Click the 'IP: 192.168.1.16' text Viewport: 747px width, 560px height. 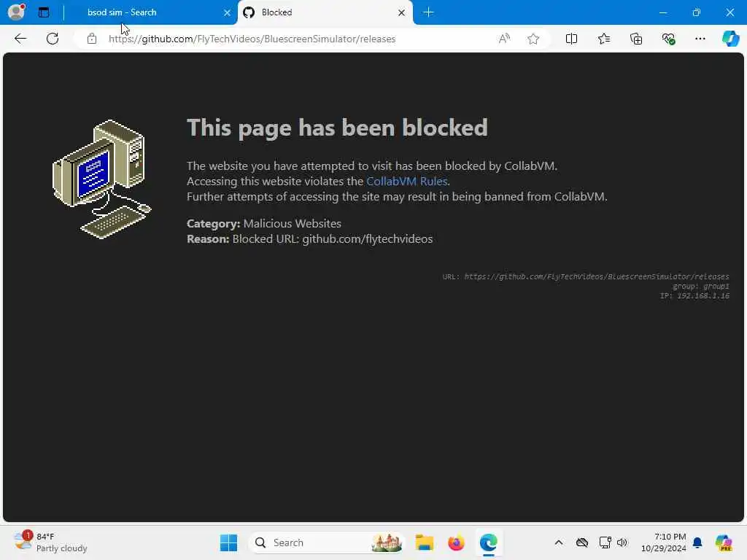[x=694, y=296]
